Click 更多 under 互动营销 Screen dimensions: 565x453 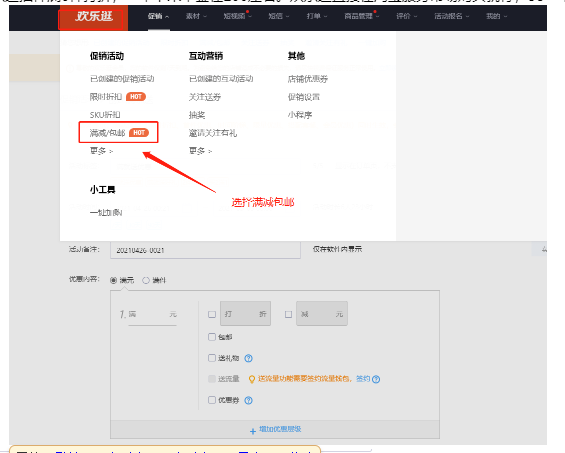(x=200, y=151)
